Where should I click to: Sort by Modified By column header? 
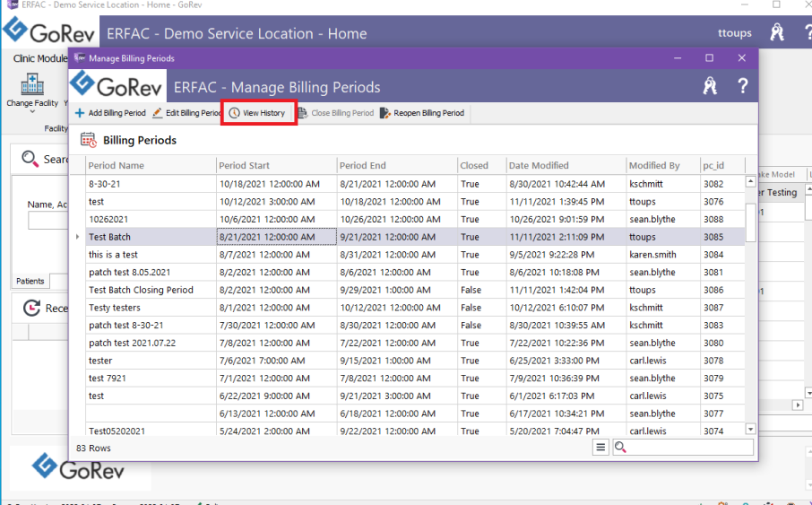tap(663, 165)
